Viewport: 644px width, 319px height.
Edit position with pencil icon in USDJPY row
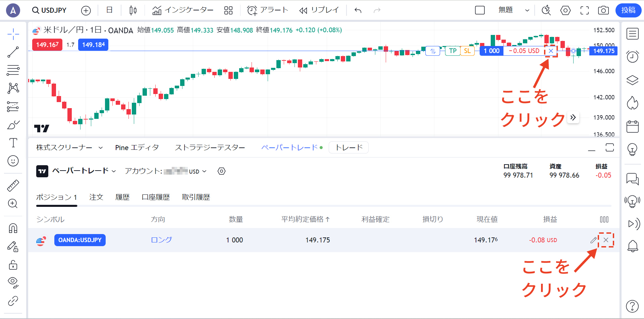point(593,240)
